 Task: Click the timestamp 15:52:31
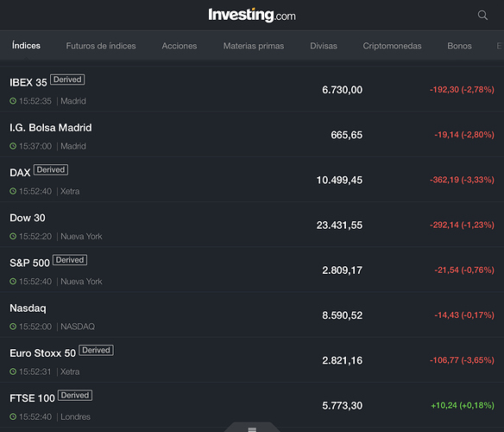35,372
